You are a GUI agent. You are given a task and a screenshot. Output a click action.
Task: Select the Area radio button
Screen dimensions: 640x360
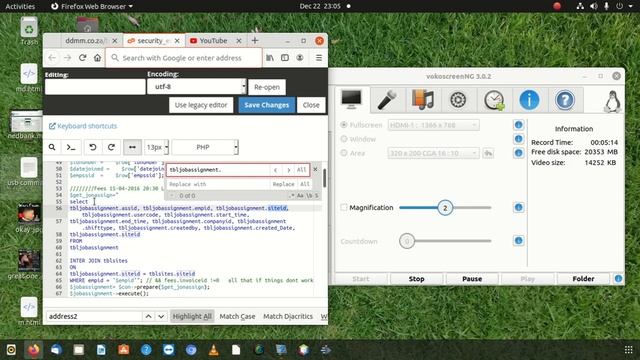coord(344,153)
